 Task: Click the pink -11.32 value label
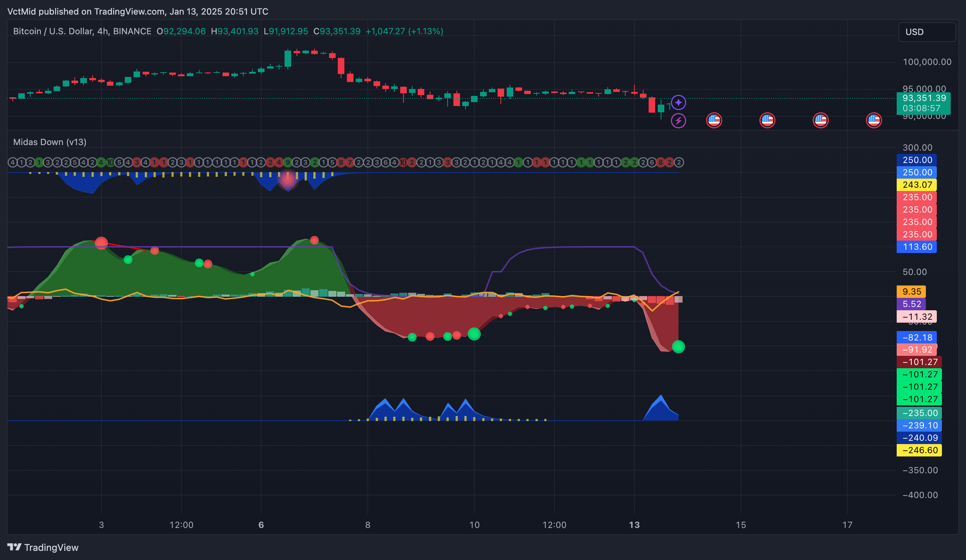[x=916, y=317]
